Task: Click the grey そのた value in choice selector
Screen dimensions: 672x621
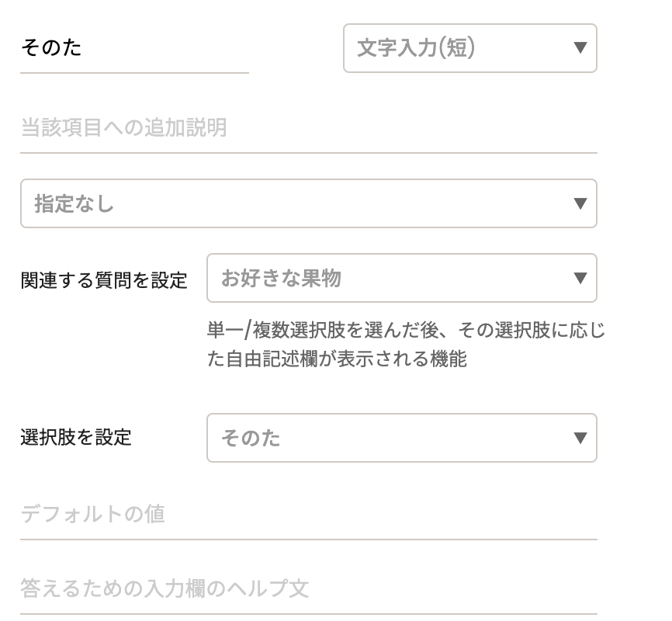Action: click(251, 439)
